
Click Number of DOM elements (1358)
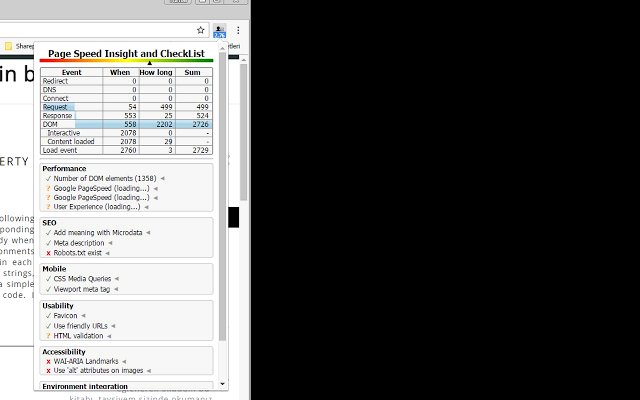(x=105, y=178)
